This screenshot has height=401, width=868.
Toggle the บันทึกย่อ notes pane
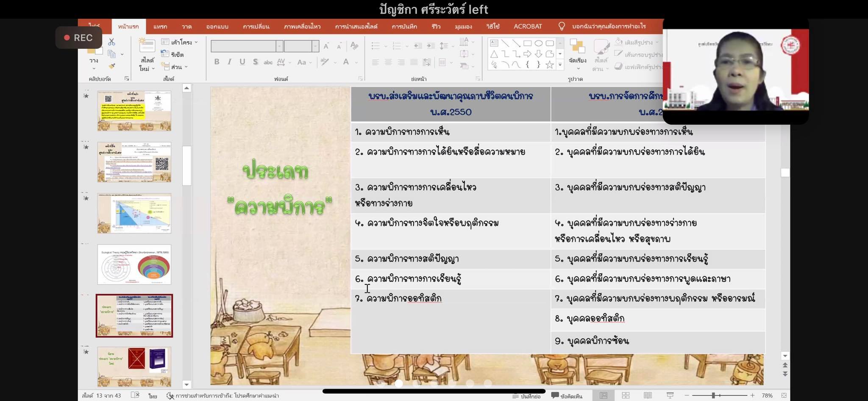coord(526,396)
